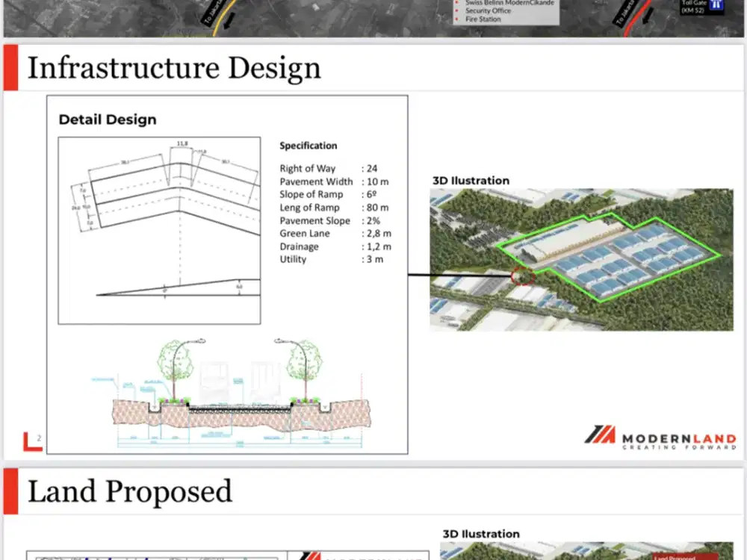Select the Infrastructure Design slide heading

(x=174, y=68)
